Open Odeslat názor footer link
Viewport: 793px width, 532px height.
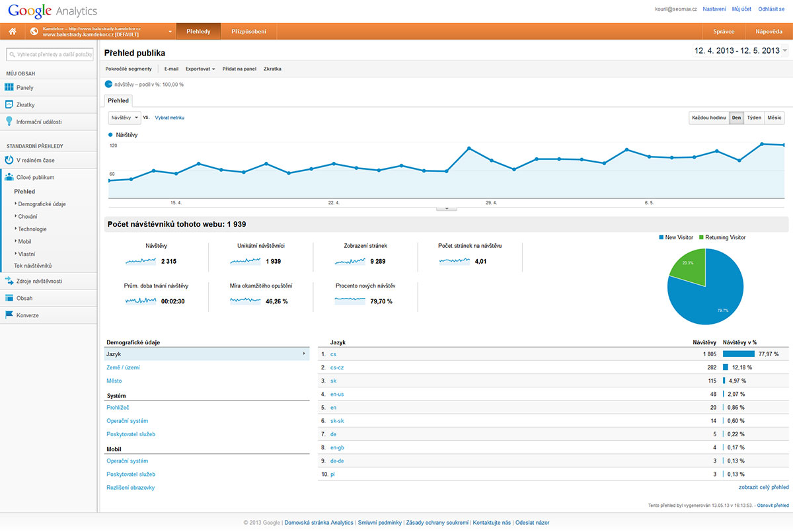533,523
